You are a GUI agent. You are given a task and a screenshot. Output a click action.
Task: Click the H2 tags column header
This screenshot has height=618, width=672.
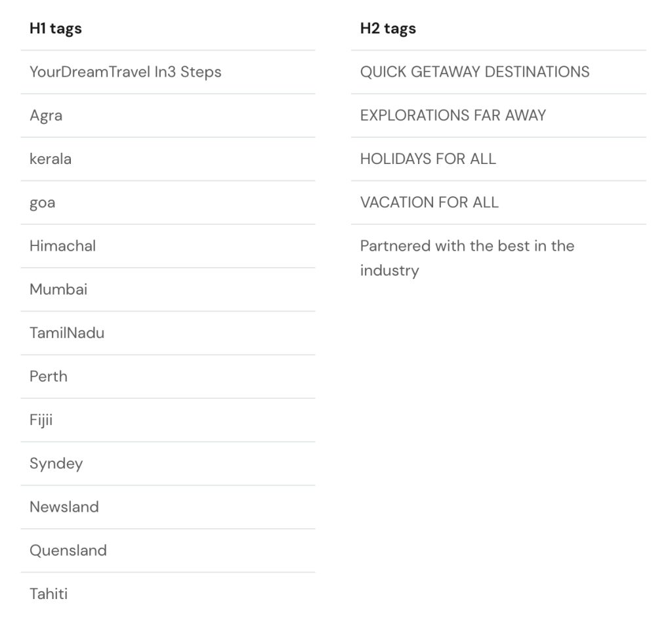(x=388, y=29)
